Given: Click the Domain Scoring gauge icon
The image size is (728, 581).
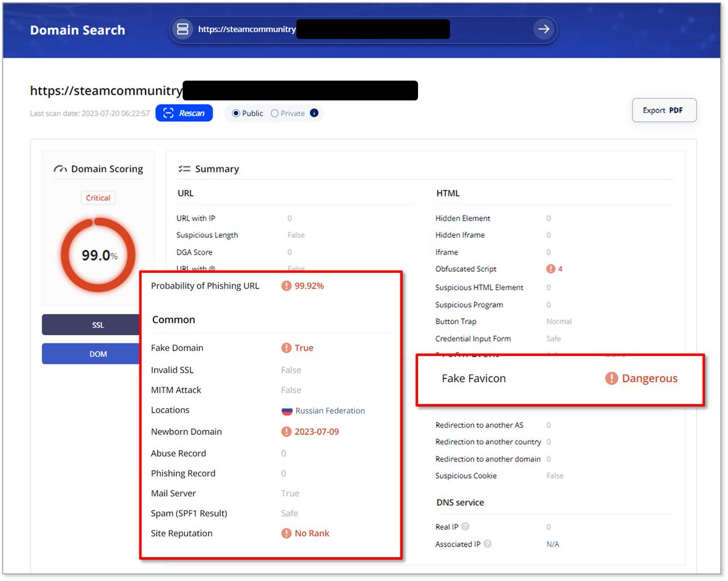Looking at the screenshot, I should tap(61, 169).
